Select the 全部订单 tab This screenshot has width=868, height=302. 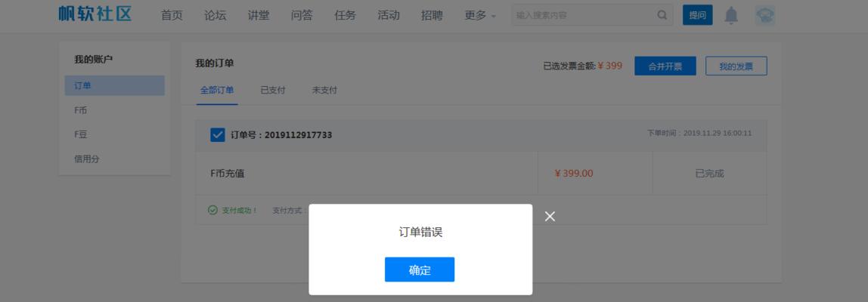click(x=217, y=90)
